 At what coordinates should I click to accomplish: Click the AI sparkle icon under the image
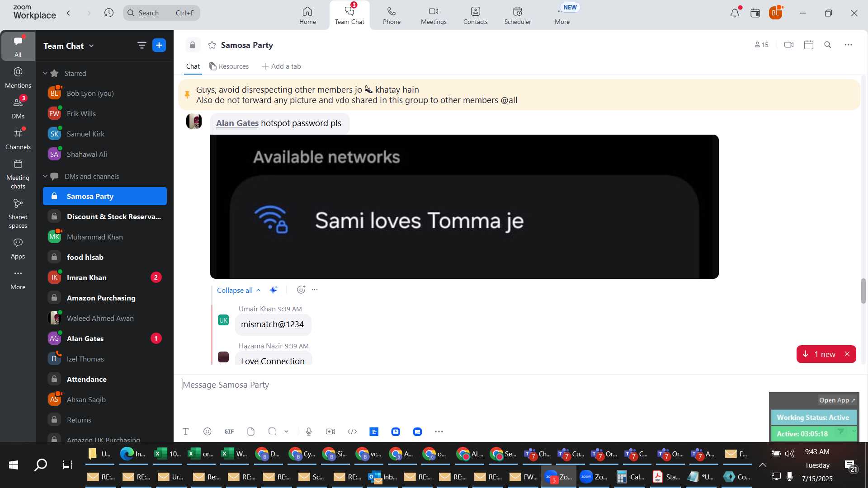point(274,290)
